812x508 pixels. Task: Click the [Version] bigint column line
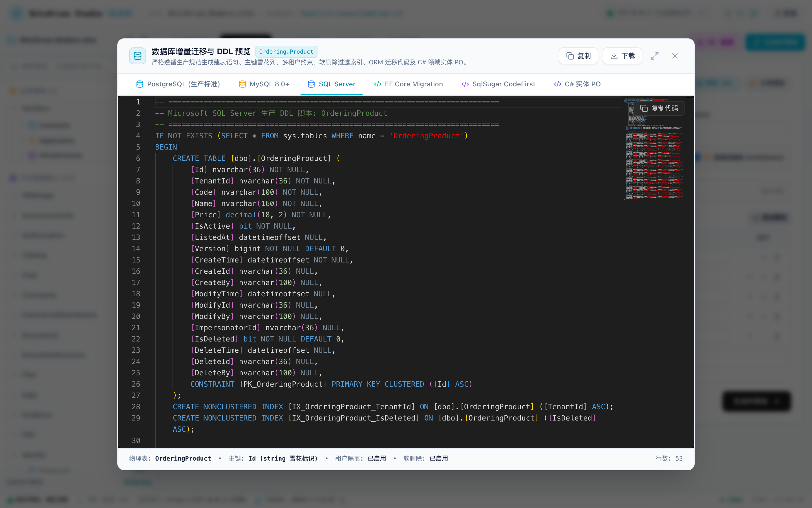(270, 249)
